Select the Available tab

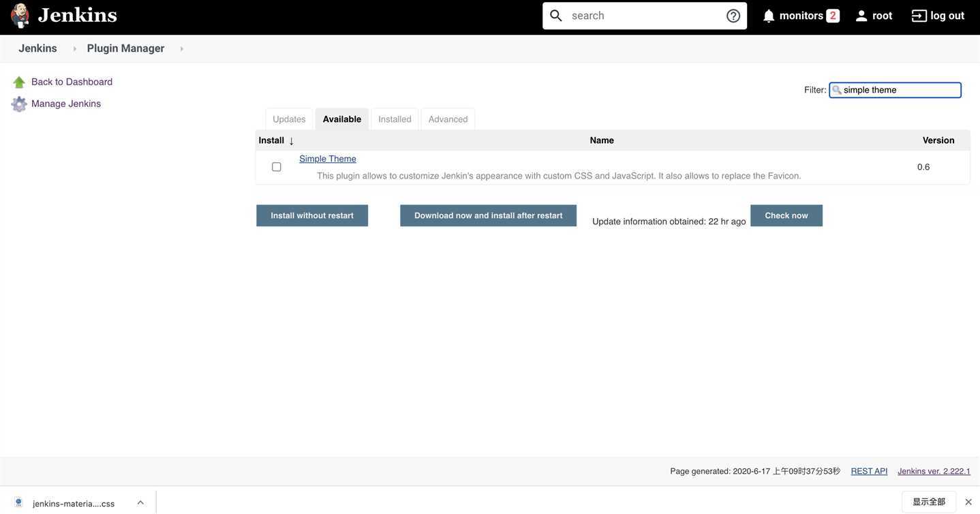point(342,119)
